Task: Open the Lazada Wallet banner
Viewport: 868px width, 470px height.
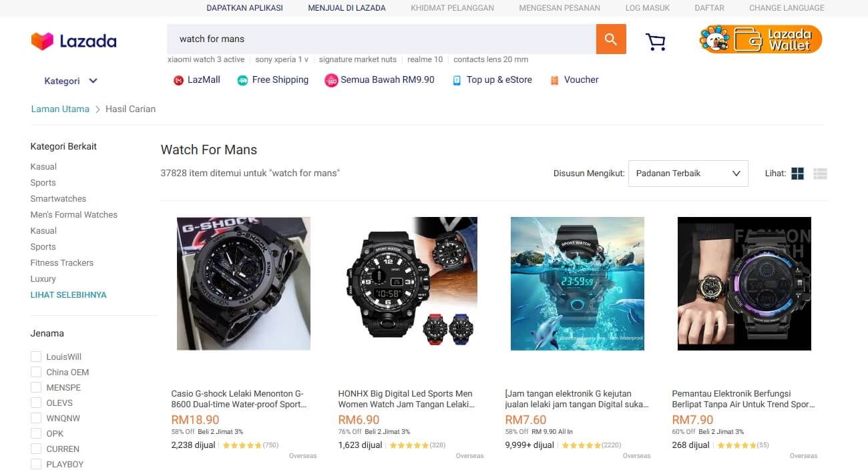Action: click(x=761, y=39)
